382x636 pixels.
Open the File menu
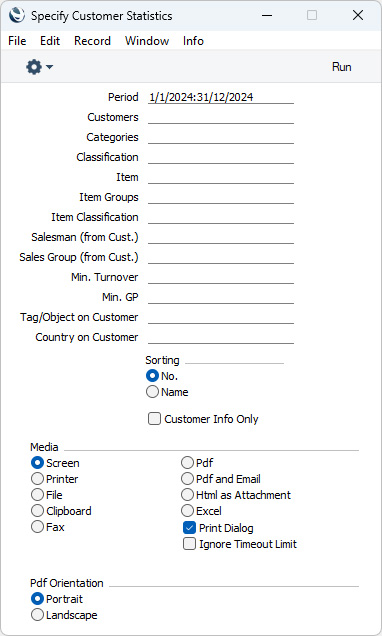click(17, 41)
